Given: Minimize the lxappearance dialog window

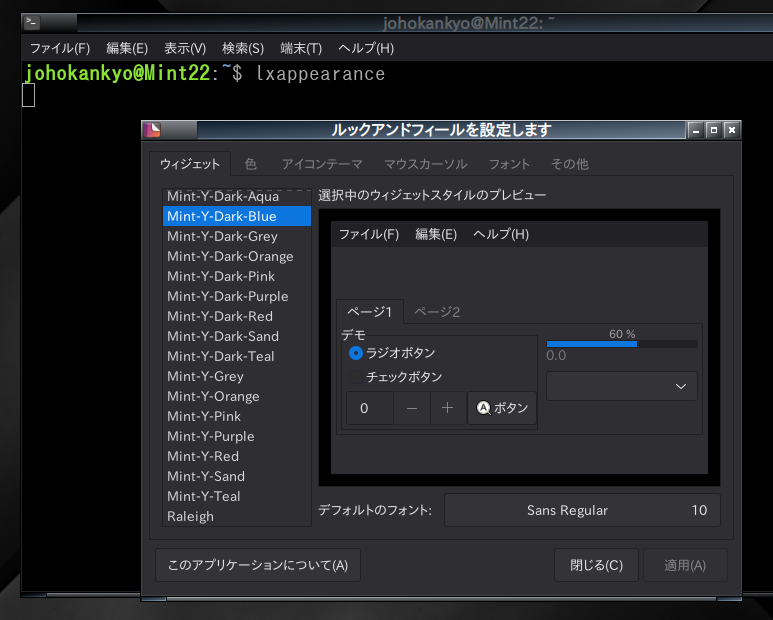Looking at the screenshot, I should pyautogui.click(x=695, y=130).
